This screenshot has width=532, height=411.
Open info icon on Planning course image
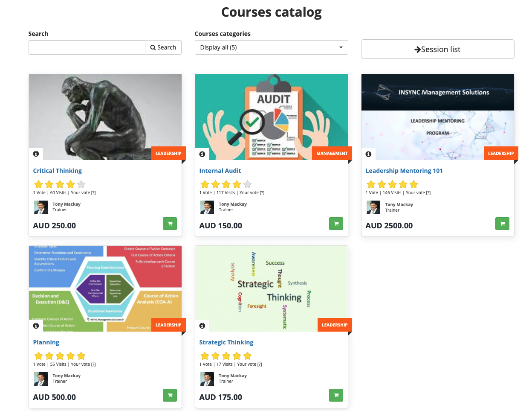click(x=36, y=325)
